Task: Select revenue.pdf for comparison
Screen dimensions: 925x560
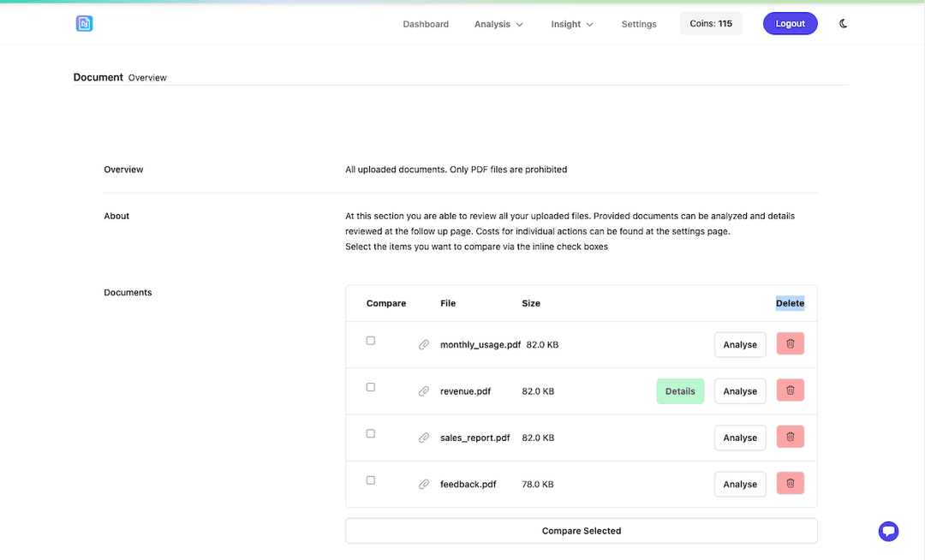Action: pyautogui.click(x=370, y=386)
